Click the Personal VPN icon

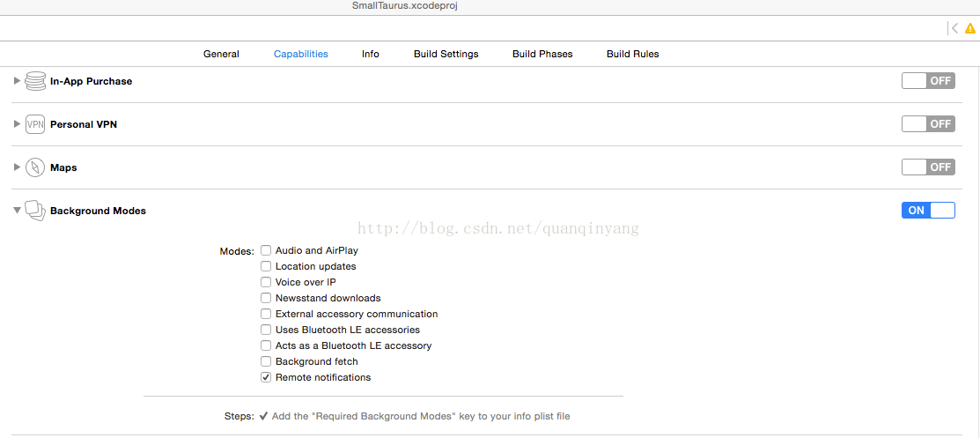point(35,124)
